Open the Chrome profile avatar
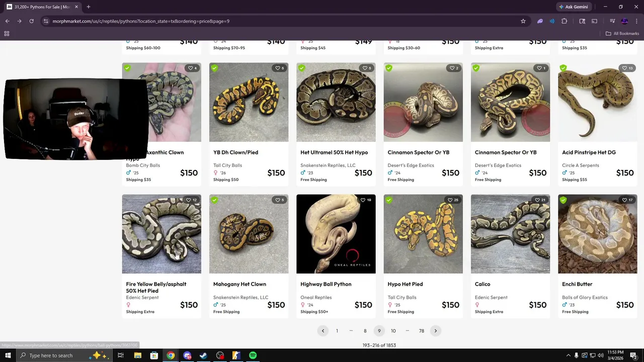The image size is (644, 362). pyautogui.click(x=624, y=21)
